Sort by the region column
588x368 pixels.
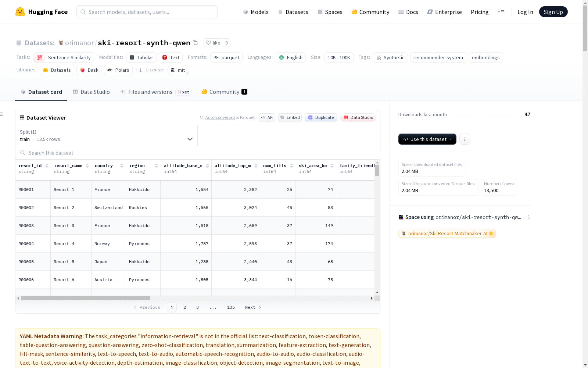(156, 166)
